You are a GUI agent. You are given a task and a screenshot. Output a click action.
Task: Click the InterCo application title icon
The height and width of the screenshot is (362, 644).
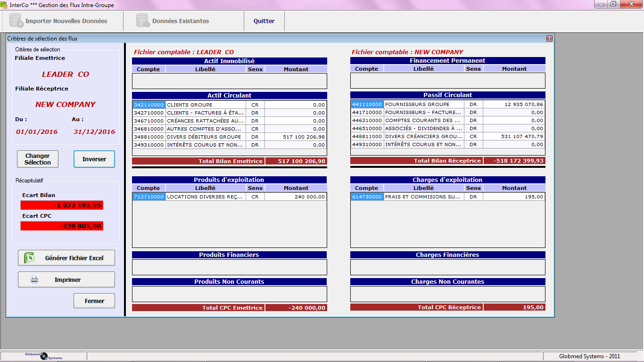4,5
